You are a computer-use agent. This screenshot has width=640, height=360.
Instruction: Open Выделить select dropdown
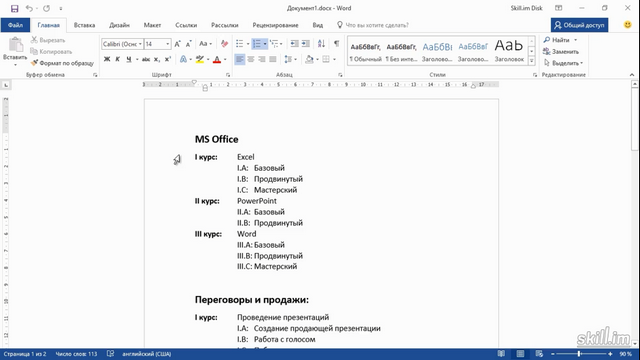pos(563,63)
